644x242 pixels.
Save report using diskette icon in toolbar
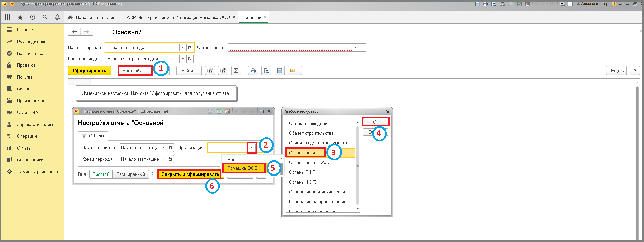click(x=280, y=71)
